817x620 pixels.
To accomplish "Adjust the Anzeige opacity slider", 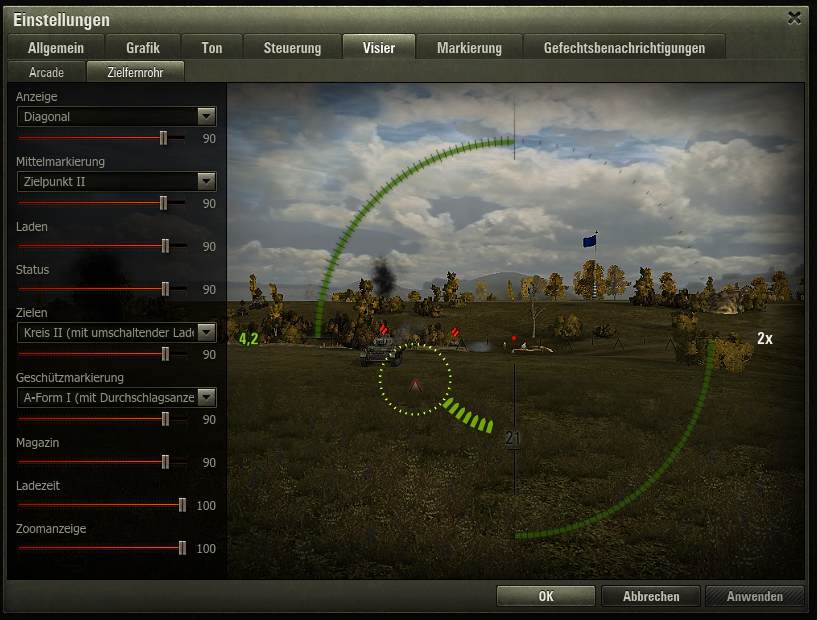I will [x=102, y=138].
